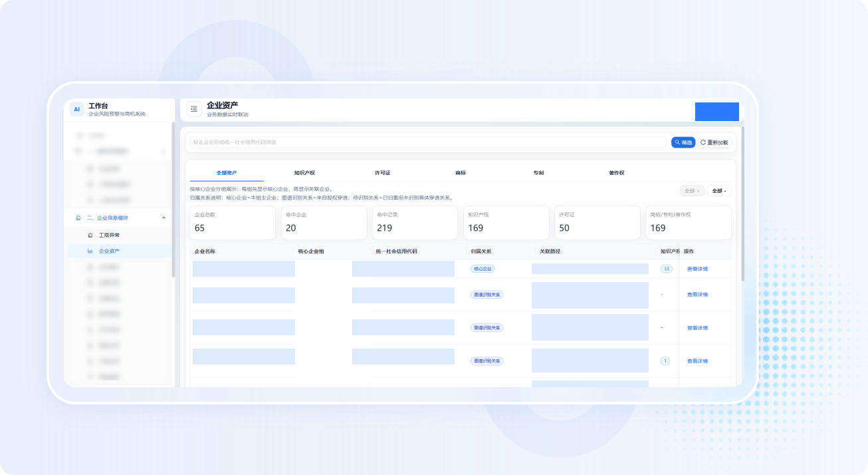Click the 企业资产 bar chart icon
This screenshot has width=868, height=475.
90,251
